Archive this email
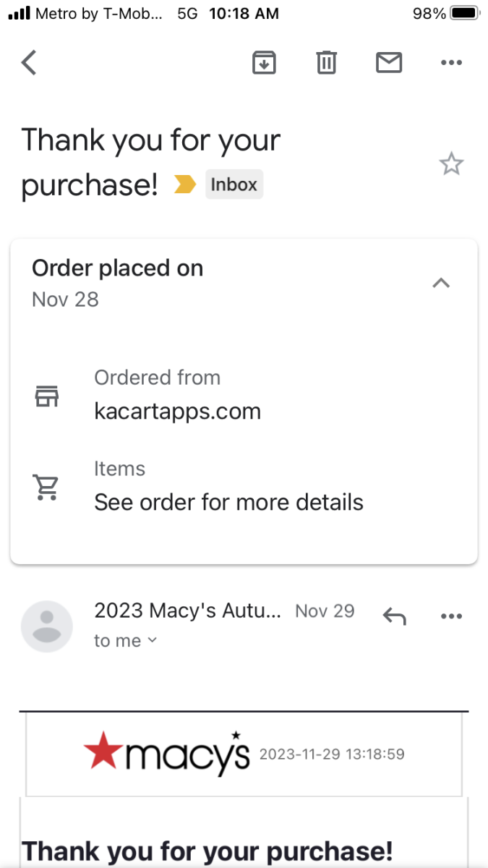 [265, 63]
